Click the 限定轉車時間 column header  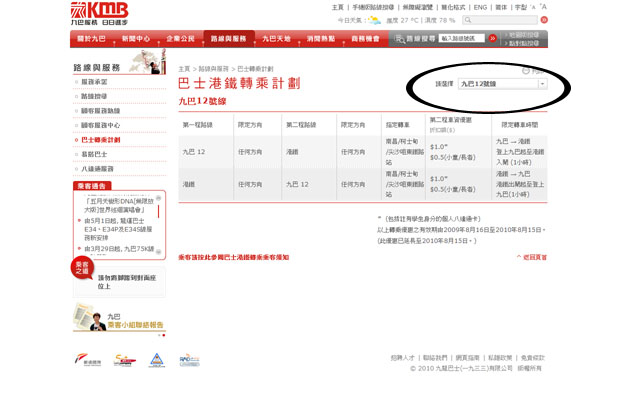pyautogui.click(x=520, y=125)
